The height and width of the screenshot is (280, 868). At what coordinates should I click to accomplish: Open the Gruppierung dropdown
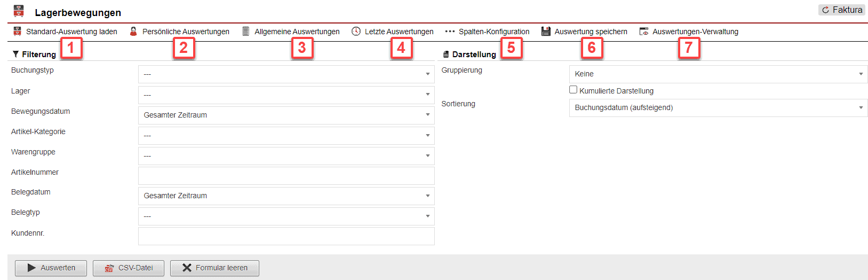(718, 74)
